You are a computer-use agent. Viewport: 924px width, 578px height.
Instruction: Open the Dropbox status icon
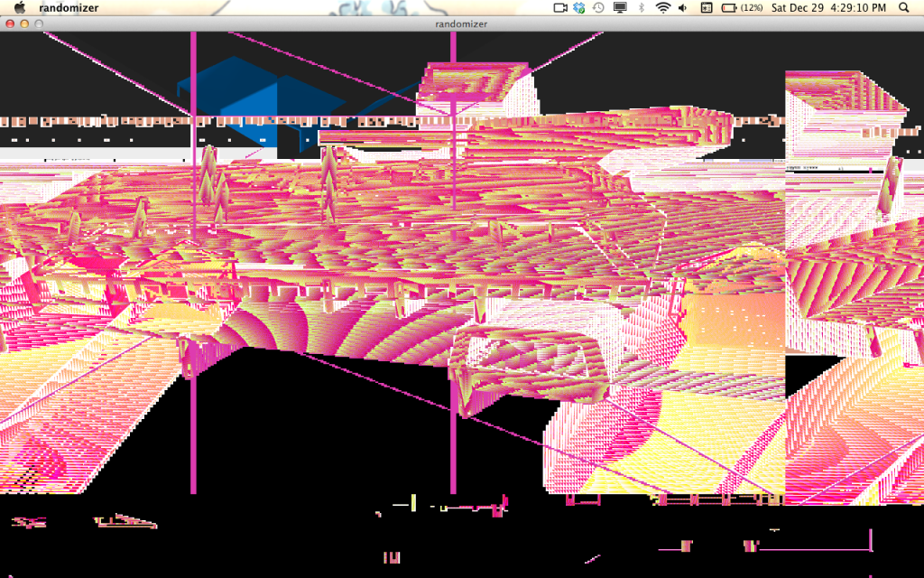(x=579, y=8)
